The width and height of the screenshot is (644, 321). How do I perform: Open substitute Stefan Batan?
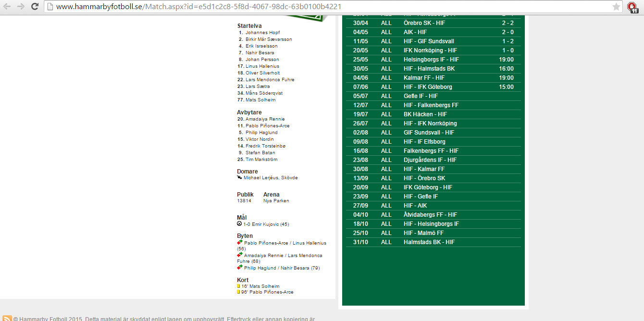pos(260,153)
